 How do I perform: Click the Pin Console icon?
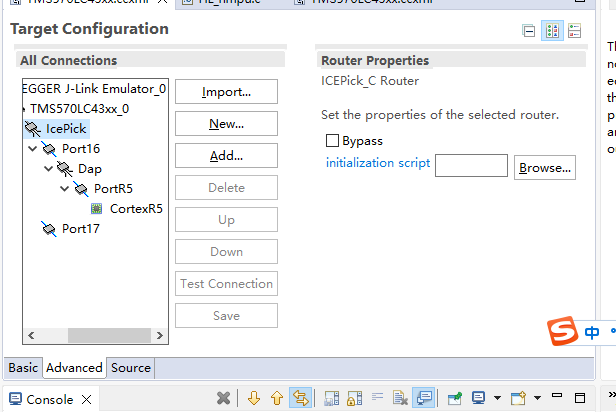pyautogui.click(x=455, y=398)
